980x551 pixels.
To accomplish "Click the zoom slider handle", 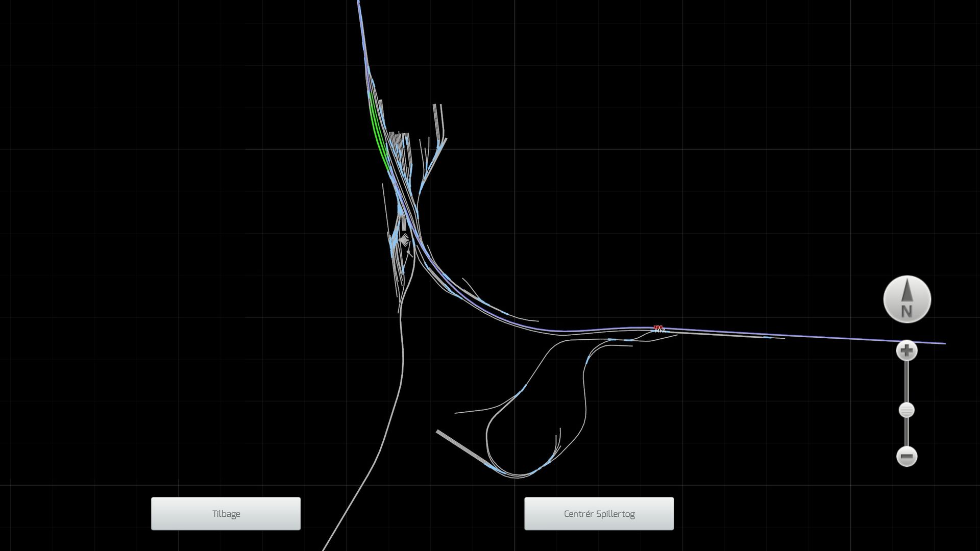I will (906, 410).
